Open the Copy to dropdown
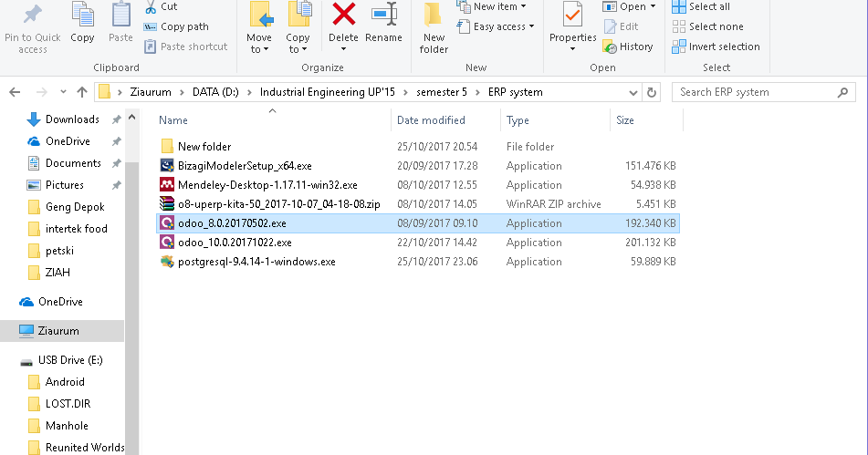This screenshot has height=455, width=868. pyautogui.click(x=298, y=29)
